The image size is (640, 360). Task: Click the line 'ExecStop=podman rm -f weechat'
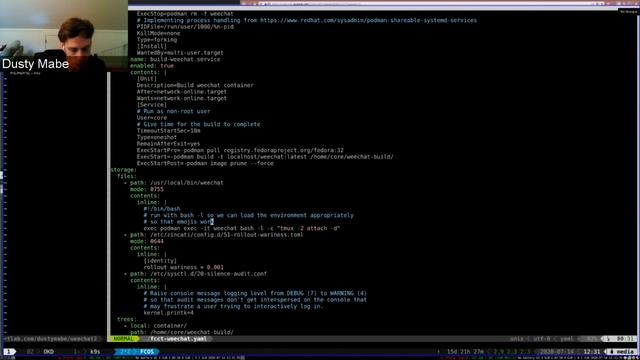click(185, 13)
